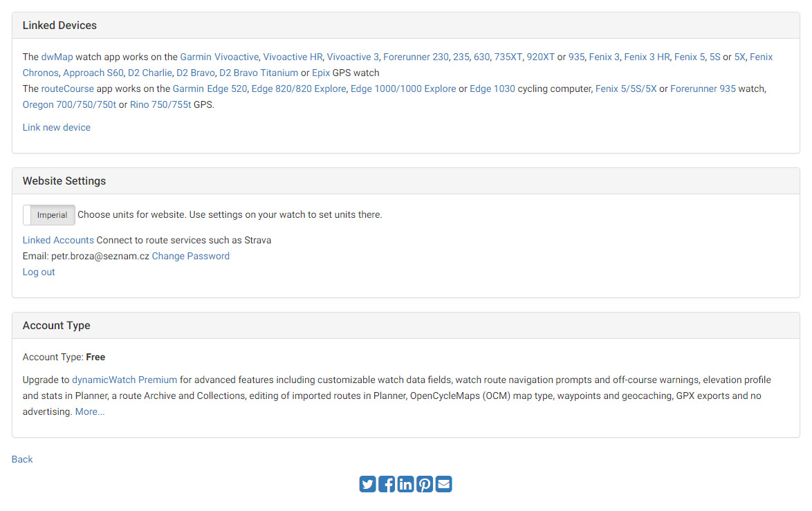This screenshot has width=812, height=511.
Task: Open the Edge 1030 link
Action: click(492, 89)
